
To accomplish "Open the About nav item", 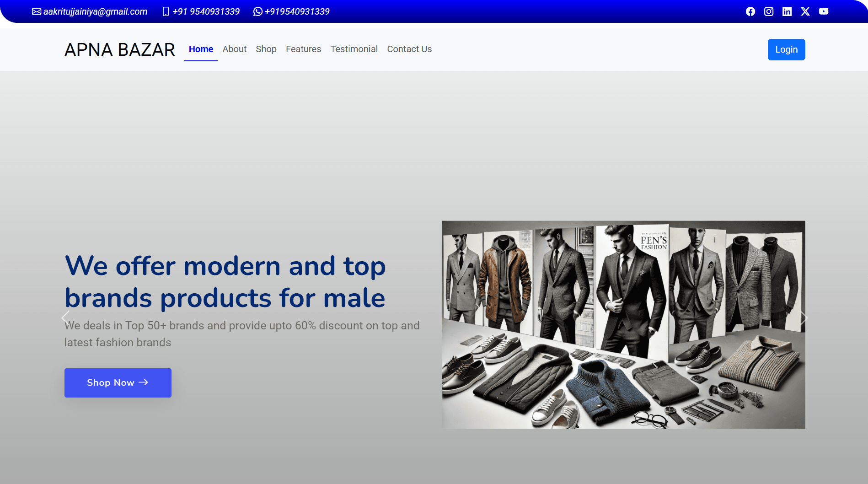I will tap(235, 49).
